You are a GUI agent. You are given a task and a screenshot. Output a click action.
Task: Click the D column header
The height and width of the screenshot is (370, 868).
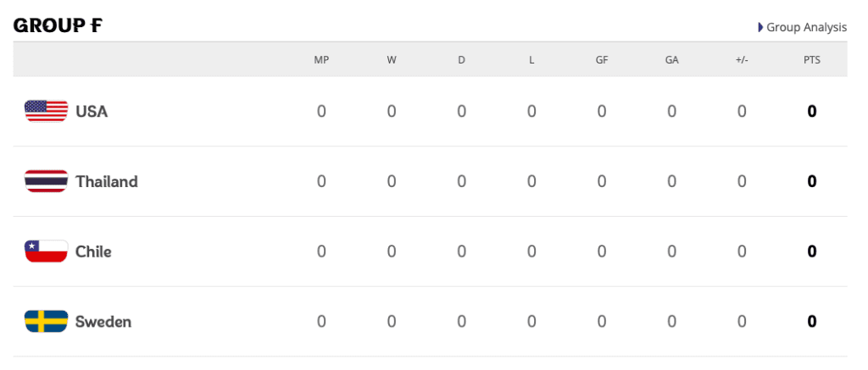tap(461, 60)
